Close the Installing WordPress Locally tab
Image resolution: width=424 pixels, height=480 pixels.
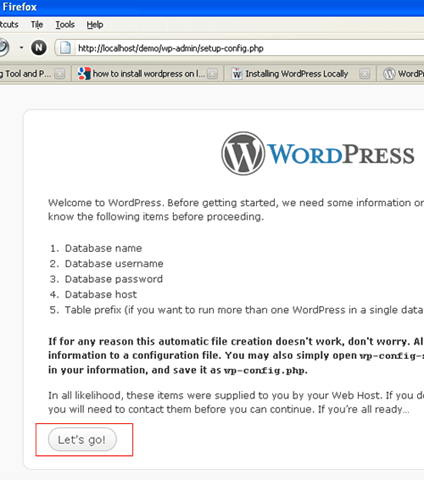365,74
